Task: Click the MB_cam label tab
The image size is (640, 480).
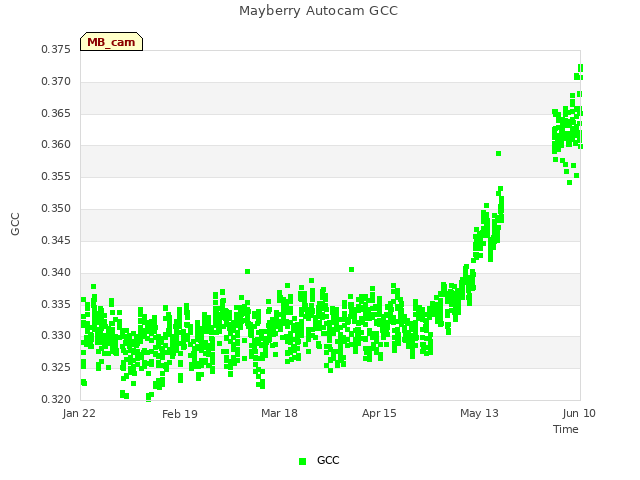Action: (x=111, y=42)
